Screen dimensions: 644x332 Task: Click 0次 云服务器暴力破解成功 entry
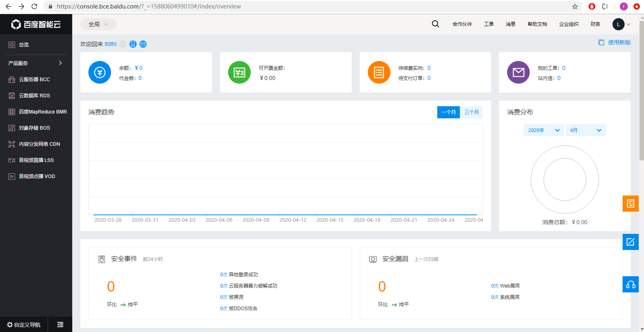[249, 286]
